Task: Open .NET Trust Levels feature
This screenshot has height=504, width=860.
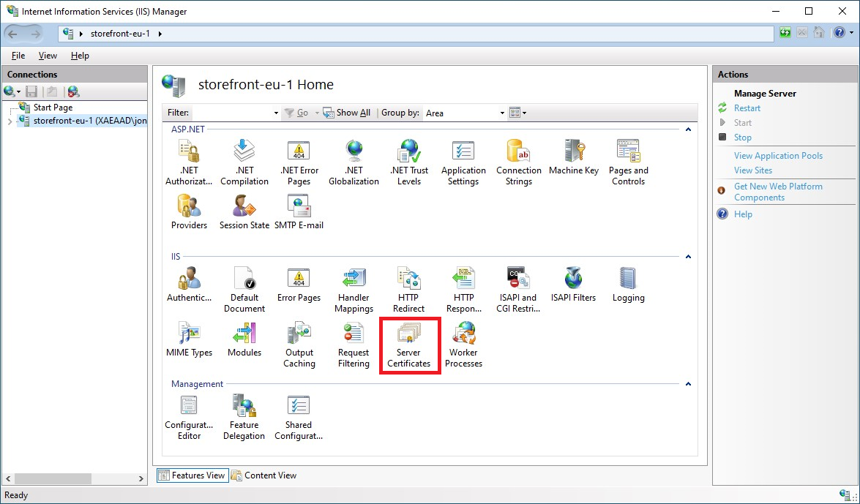Action: 408,162
